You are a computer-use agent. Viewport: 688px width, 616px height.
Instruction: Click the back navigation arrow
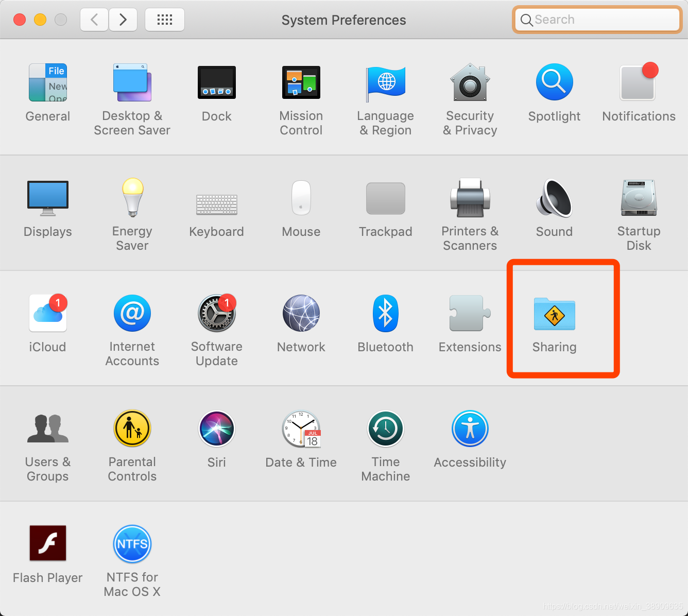pos(94,20)
